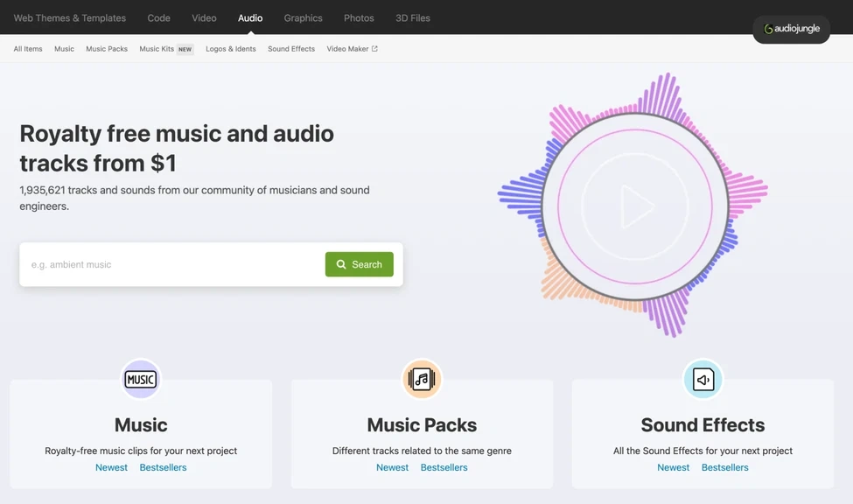Focus the 'e.g. ambient music' search field
The height and width of the screenshot is (504, 853).
tap(174, 264)
